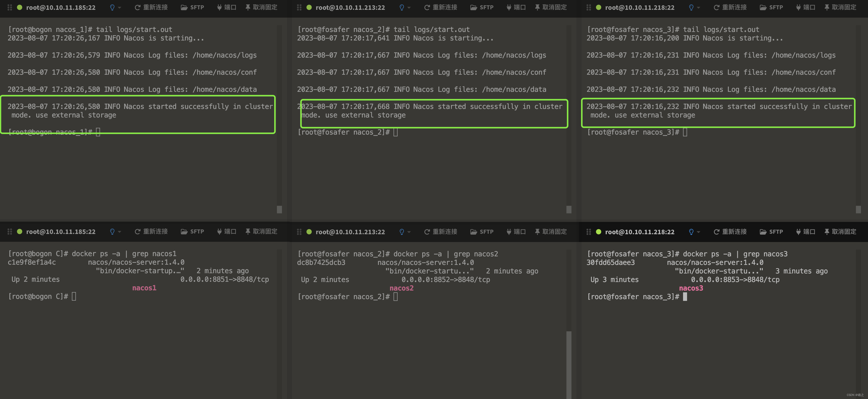Grab drag handle of 10.10.11.185 docker ps pane
The height and width of the screenshot is (399, 868).
tap(10, 232)
